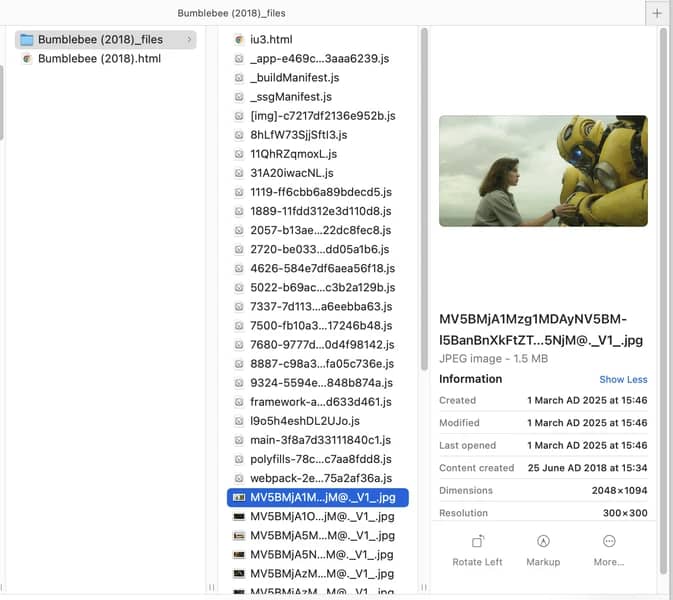Click the Dimensions value 2048×1094

tap(619, 491)
